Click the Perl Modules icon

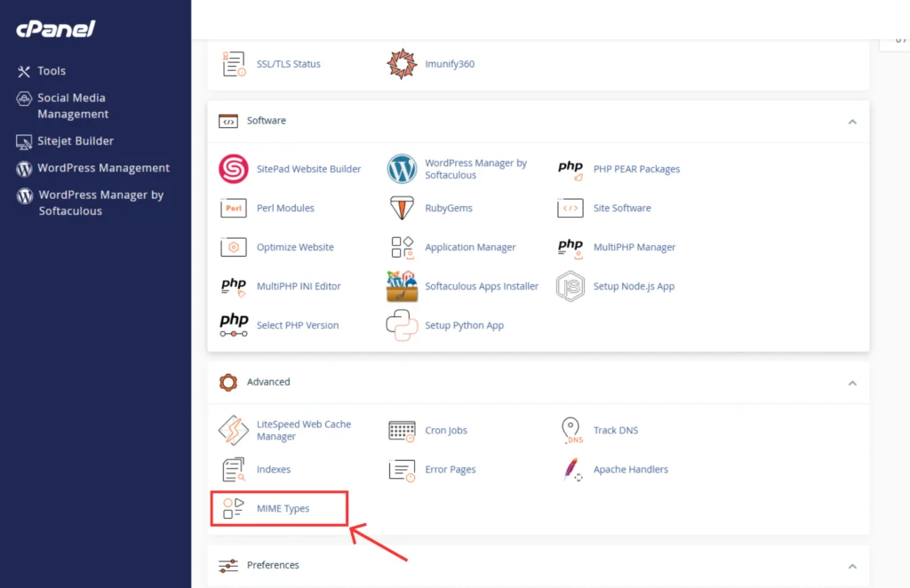coord(234,208)
